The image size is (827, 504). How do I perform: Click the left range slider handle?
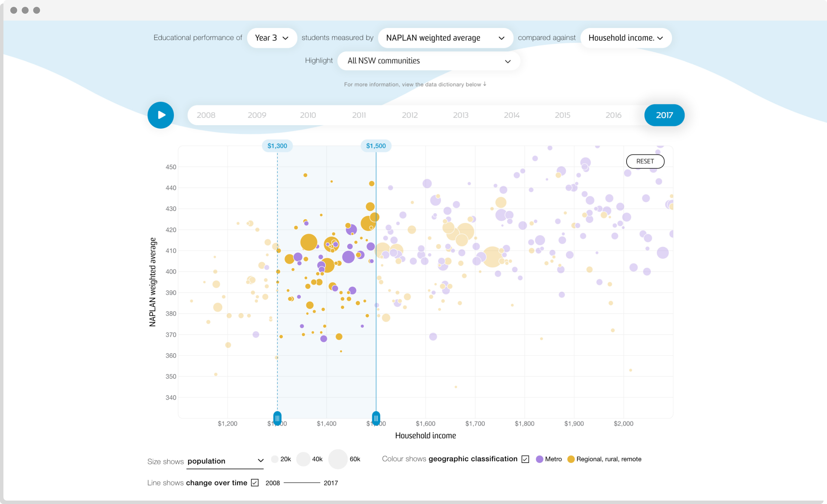coord(277,418)
